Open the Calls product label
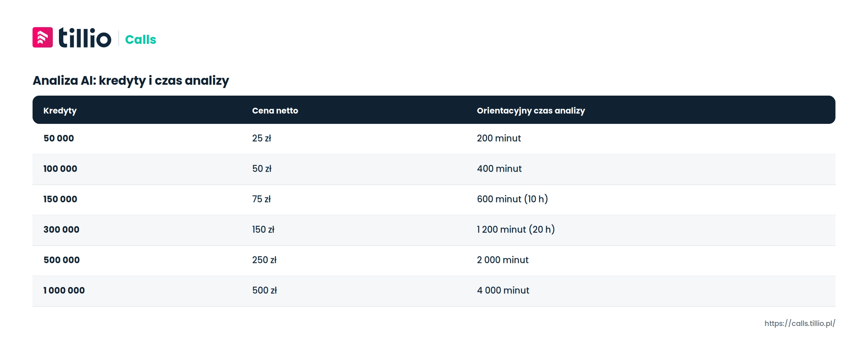Viewport: 868px width, 339px height. click(140, 39)
